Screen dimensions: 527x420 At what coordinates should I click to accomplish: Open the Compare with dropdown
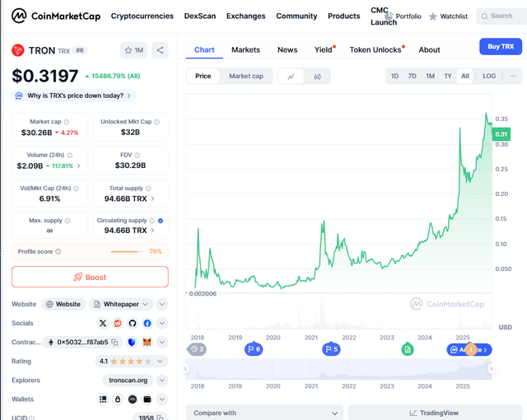tap(263, 413)
